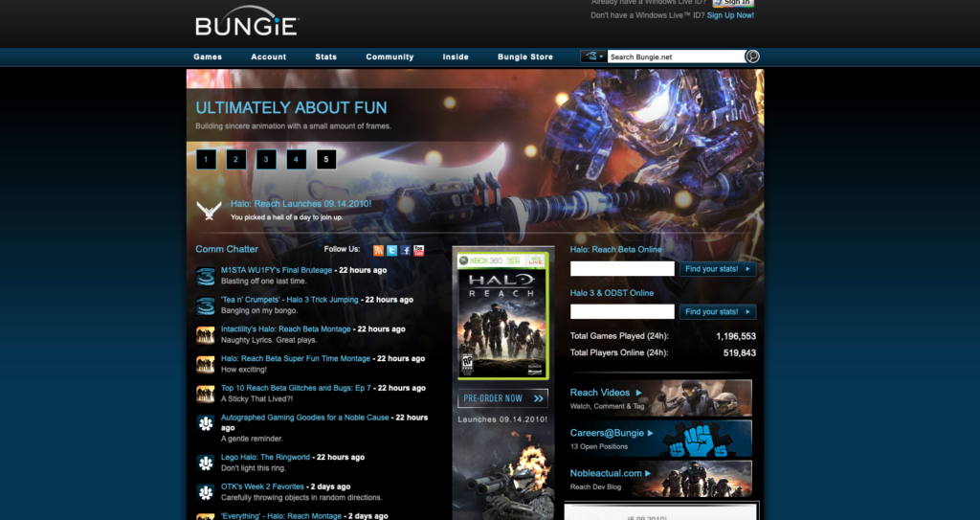Select slide 3 in the banner
This screenshot has height=520, width=980.
[266, 159]
